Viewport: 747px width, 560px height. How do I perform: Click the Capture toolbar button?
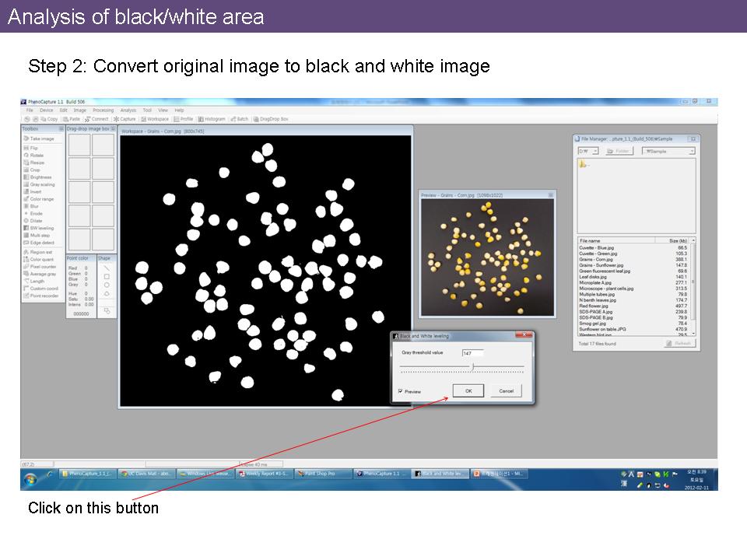coord(125,119)
